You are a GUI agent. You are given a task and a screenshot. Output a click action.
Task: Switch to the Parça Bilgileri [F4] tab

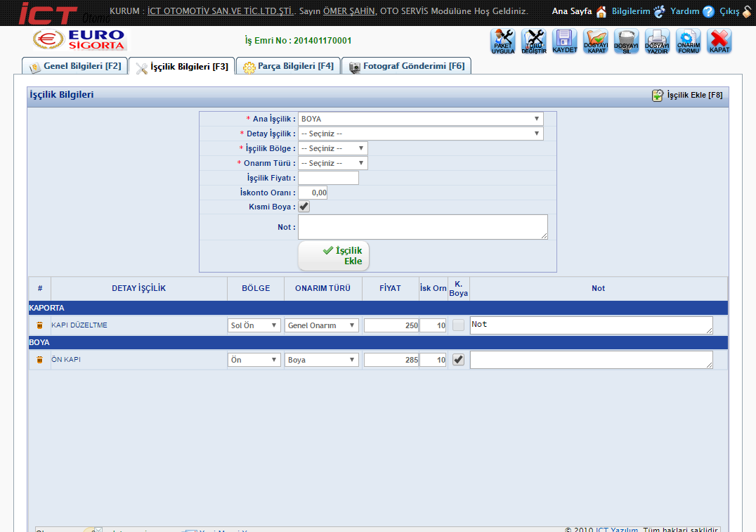click(x=288, y=66)
